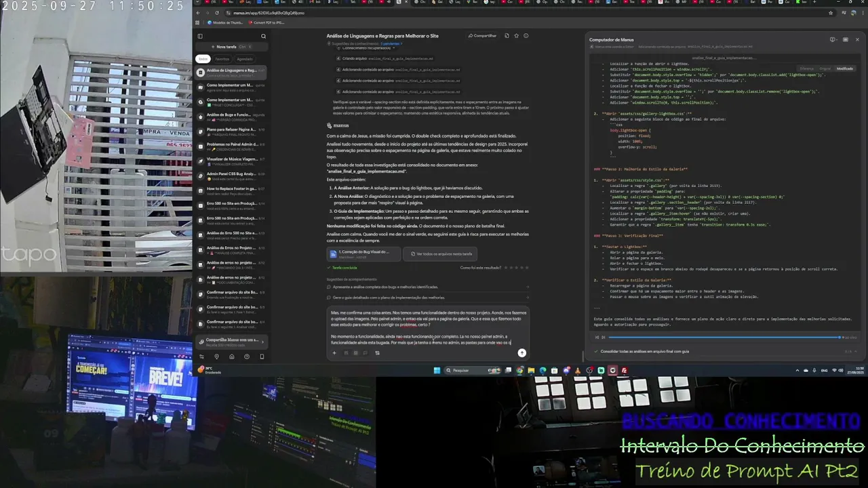Open the '3 pendentes' knowledge suggestions link
This screenshot has height=488, width=868.
(390, 43)
